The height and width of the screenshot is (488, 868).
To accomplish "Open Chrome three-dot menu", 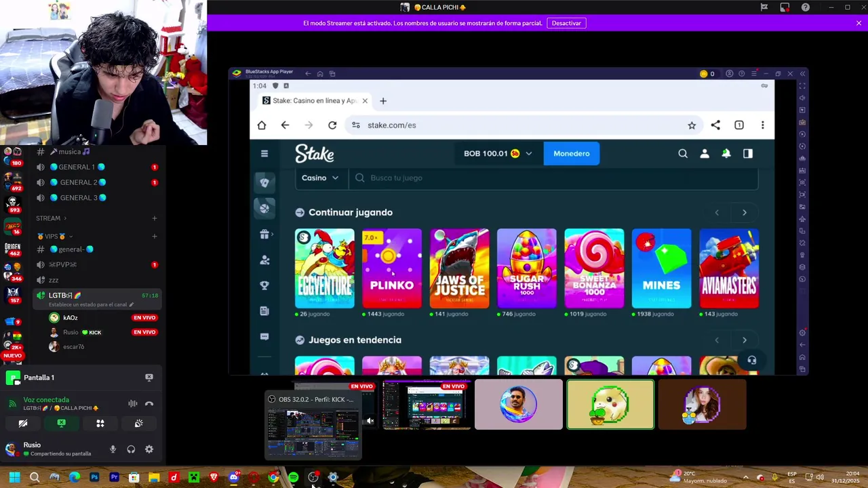I will 763,125.
